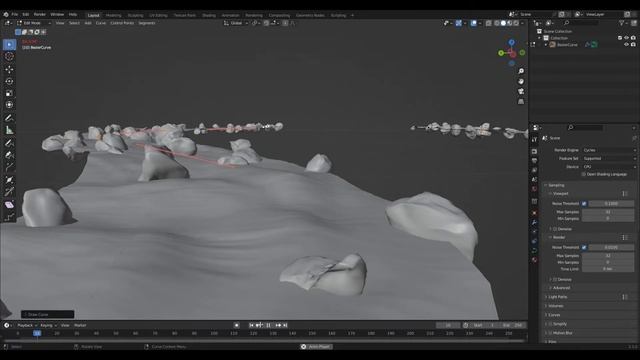Open the Window menu

(x=57, y=14)
